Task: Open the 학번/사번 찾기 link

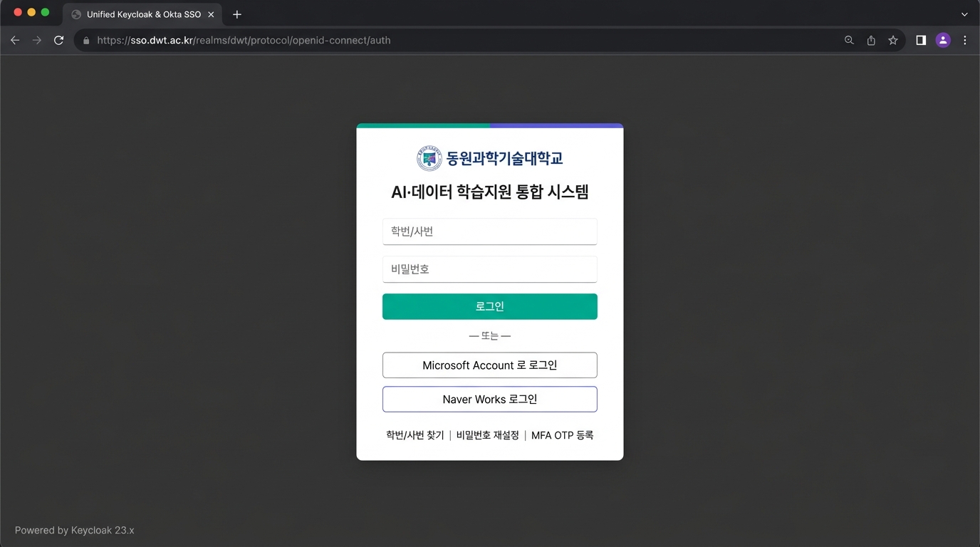Action: (415, 435)
